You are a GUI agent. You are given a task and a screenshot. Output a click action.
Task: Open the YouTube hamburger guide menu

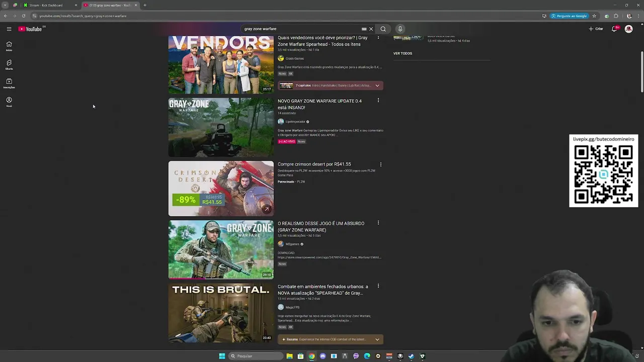click(9, 29)
